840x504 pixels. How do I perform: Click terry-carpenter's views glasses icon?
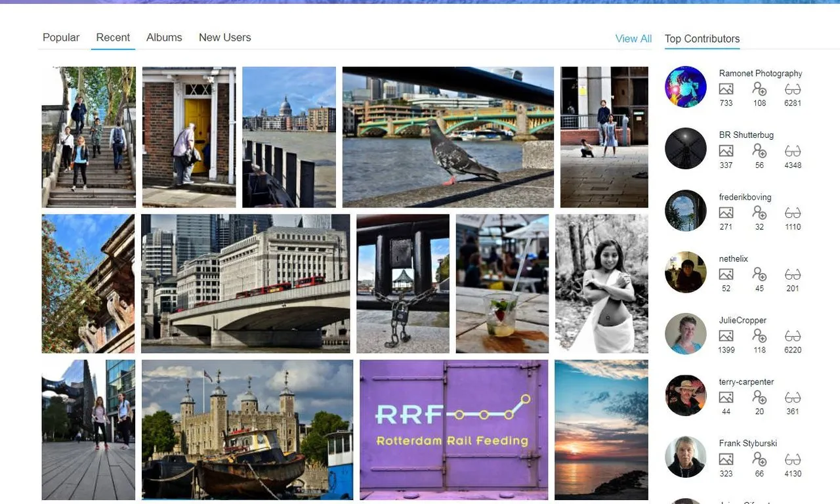[793, 398]
